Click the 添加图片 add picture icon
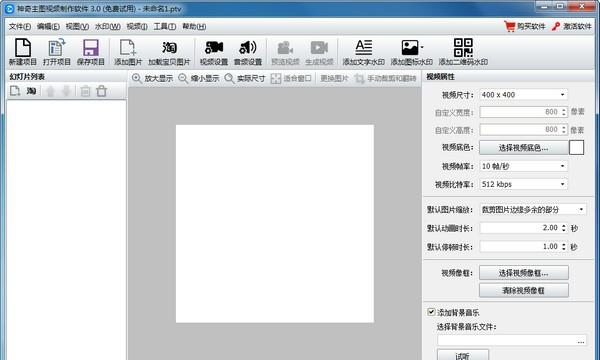This screenshot has width=600, height=360. tap(128, 52)
